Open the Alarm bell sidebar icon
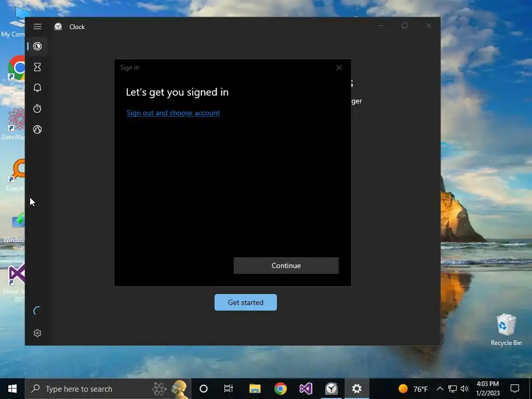Viewport: 532px width, 399px height. pos(37,88)
